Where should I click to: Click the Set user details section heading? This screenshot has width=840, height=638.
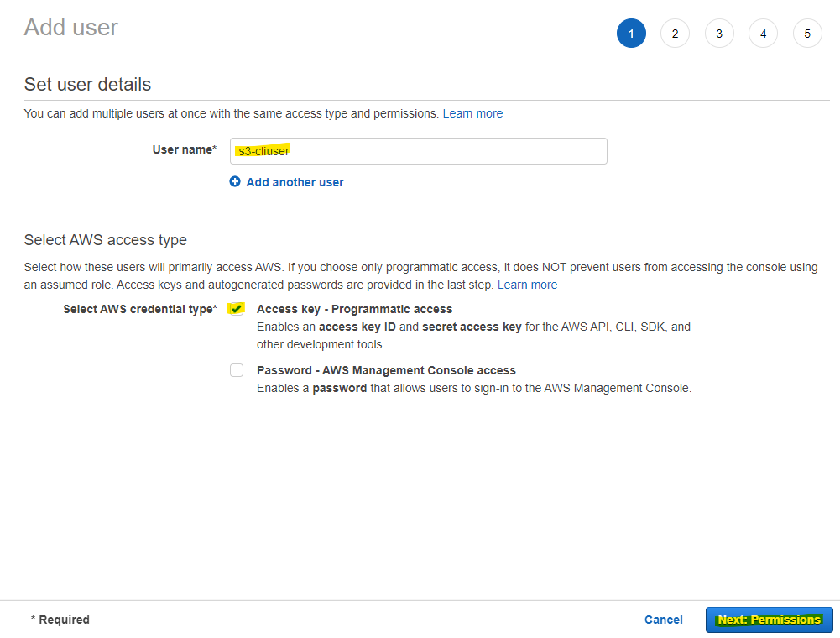tap(87, 84)
